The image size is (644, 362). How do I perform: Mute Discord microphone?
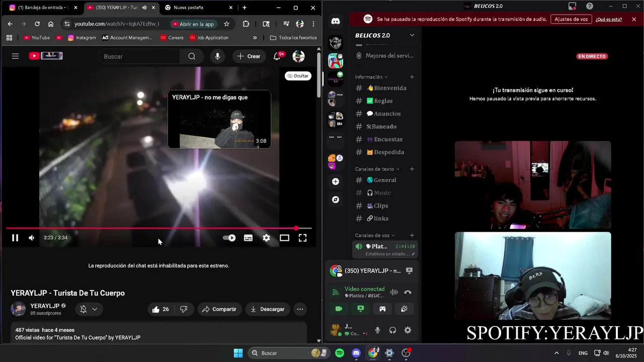click(x=377, y=330)
